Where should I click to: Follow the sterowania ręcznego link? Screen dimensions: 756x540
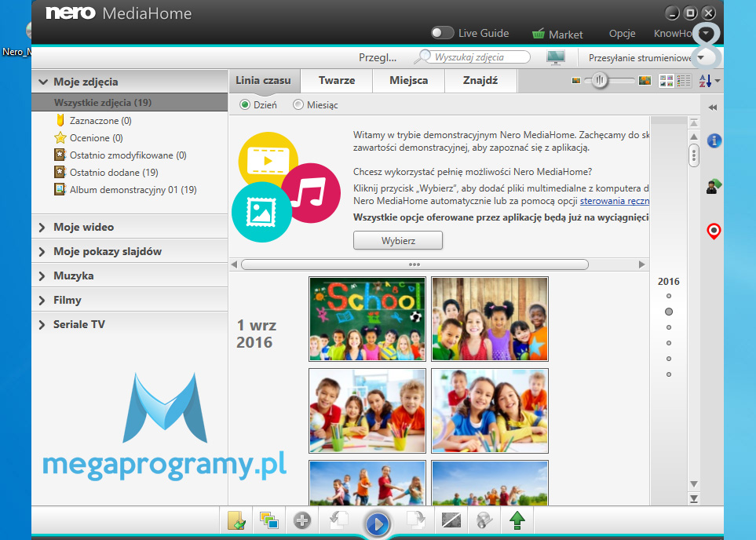click(x=614, y=201)
